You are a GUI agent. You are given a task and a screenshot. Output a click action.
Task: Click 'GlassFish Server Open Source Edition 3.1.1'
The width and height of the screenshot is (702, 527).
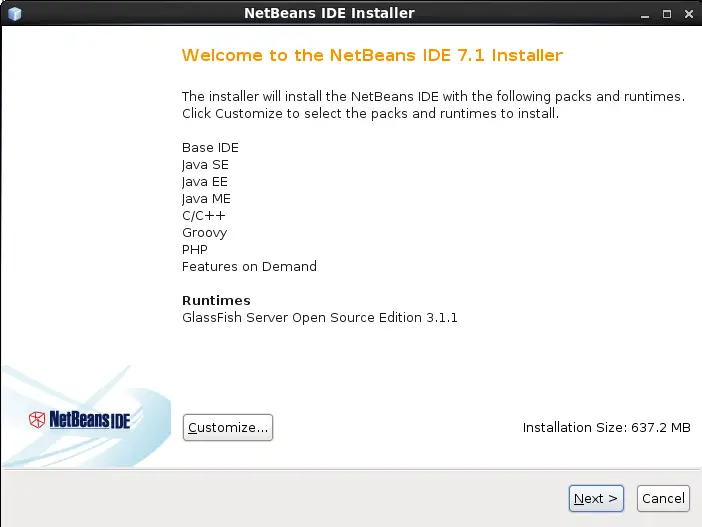click(320, 318)
